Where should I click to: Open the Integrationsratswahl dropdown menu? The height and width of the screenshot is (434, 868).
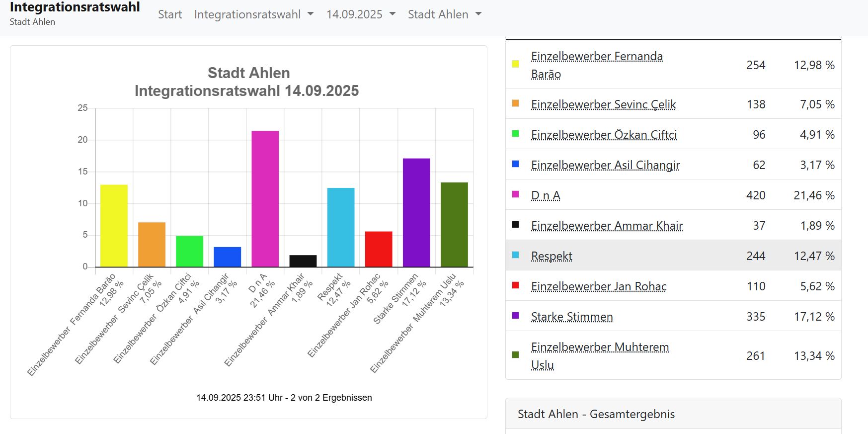coord(253,14)
